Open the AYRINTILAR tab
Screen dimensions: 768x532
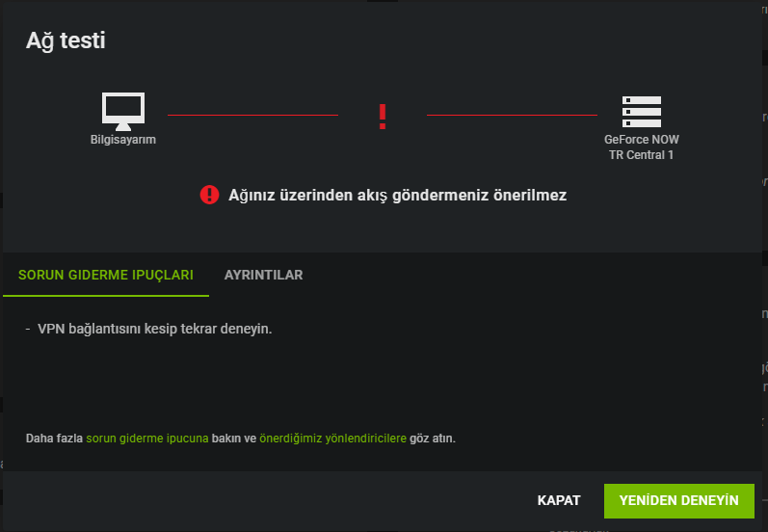(x=263, y=275)
